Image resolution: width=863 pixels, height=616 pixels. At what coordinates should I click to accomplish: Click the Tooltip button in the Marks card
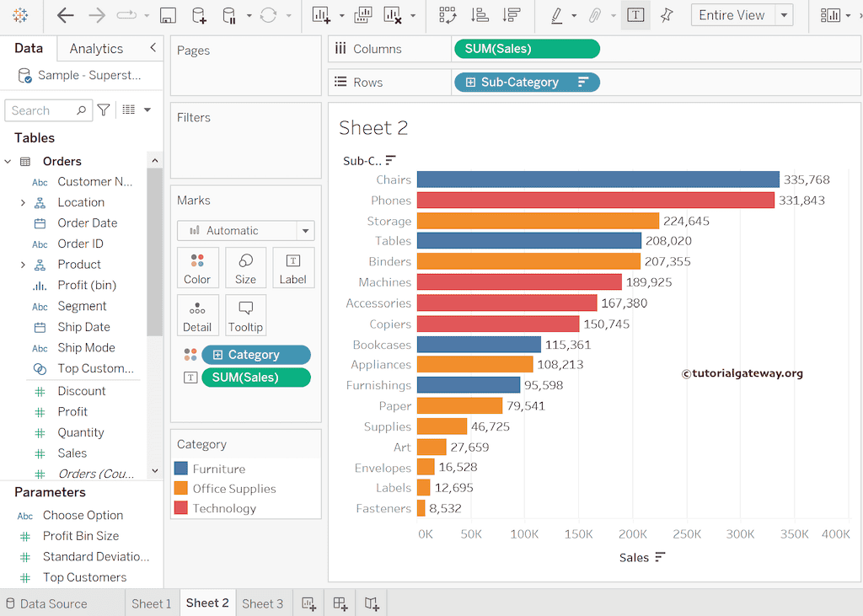point(245,315)
